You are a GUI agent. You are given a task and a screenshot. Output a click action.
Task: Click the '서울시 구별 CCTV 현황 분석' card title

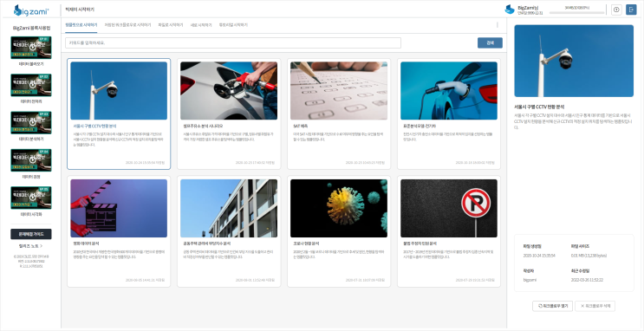[x=94, y=127]
